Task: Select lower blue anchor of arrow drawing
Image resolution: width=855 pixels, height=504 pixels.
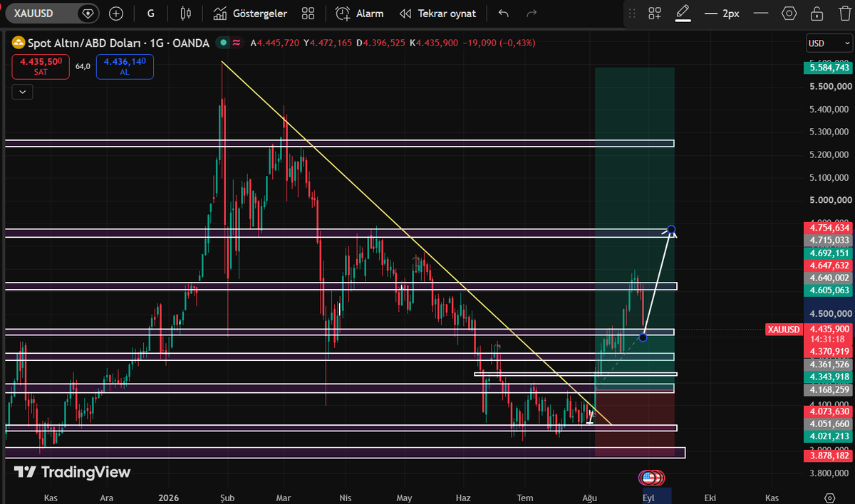Action: pos(643,337)
